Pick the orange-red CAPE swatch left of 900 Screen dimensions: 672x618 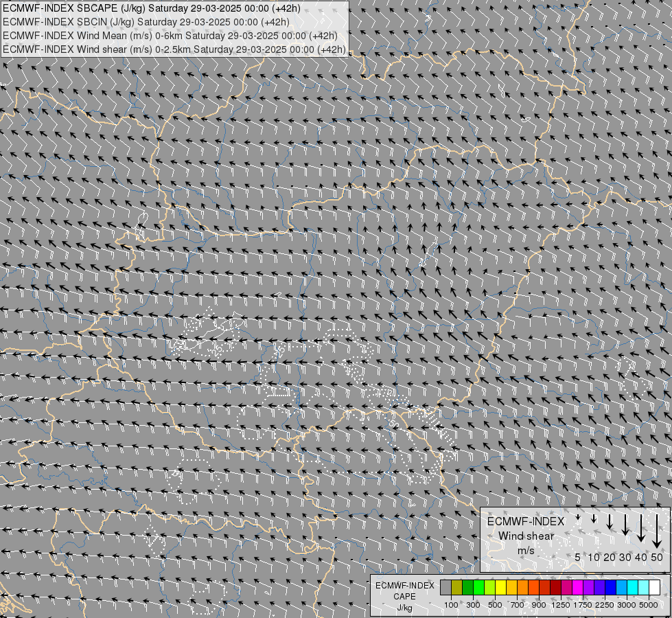tap(533, 588)
